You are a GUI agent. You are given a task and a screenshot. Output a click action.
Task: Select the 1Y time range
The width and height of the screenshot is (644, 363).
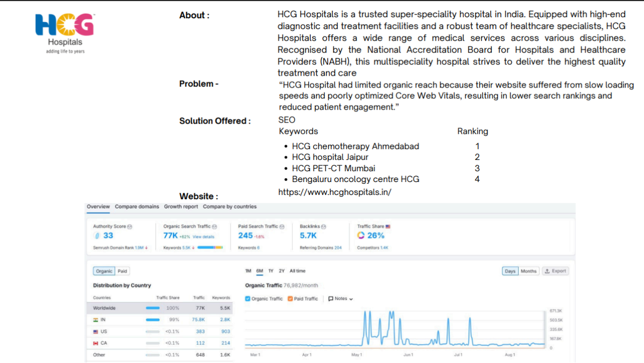[x=270, y=271]
